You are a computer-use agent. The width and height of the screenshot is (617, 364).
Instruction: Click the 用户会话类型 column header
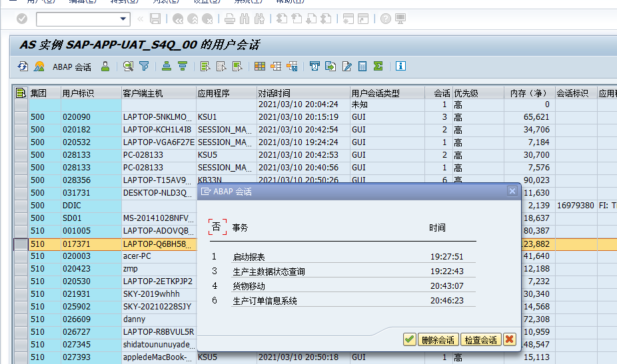coord(387,93)
